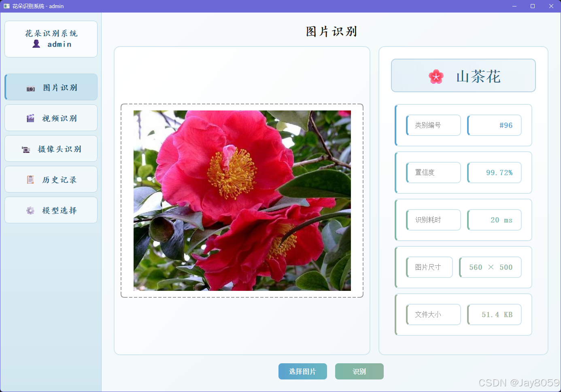
Task: Click the 560 × 500 size value
Action: point(491,267)
